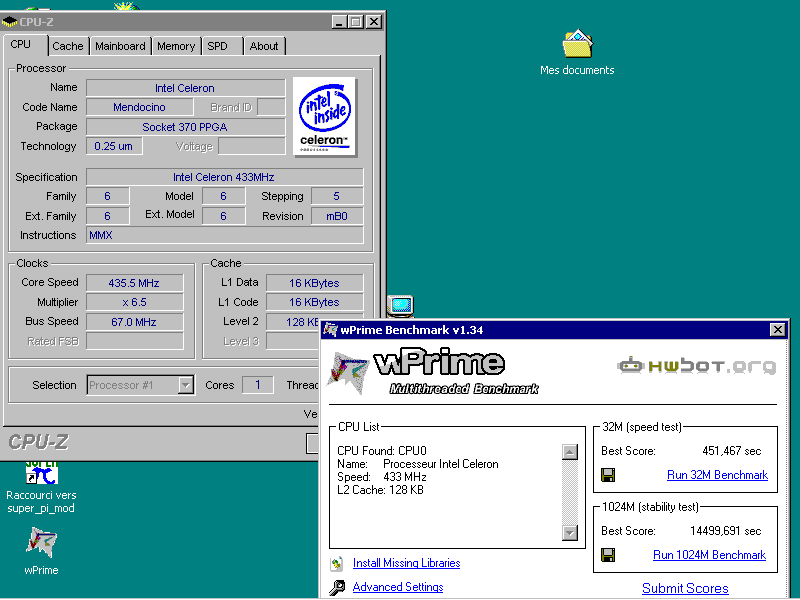Click the Intel Celeron Name field
Image resolution: width=800 pixels, height=600 pixels.
[185, 88]
